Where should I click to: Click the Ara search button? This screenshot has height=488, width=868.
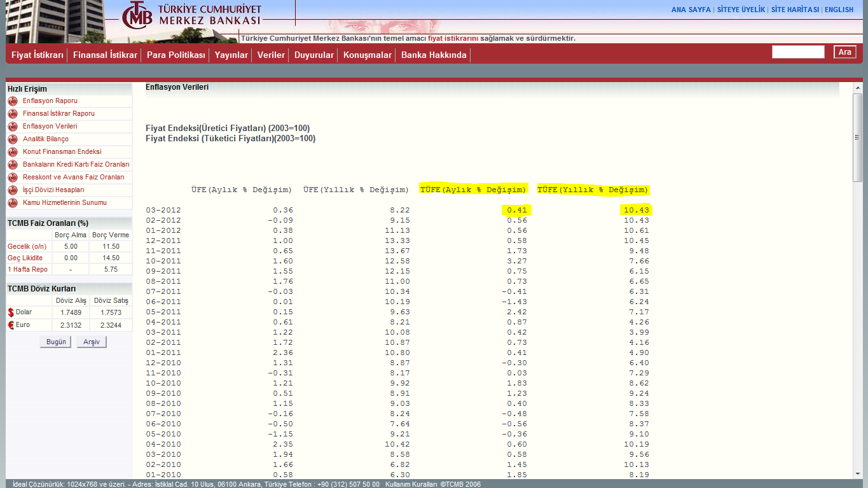point(845,52)
